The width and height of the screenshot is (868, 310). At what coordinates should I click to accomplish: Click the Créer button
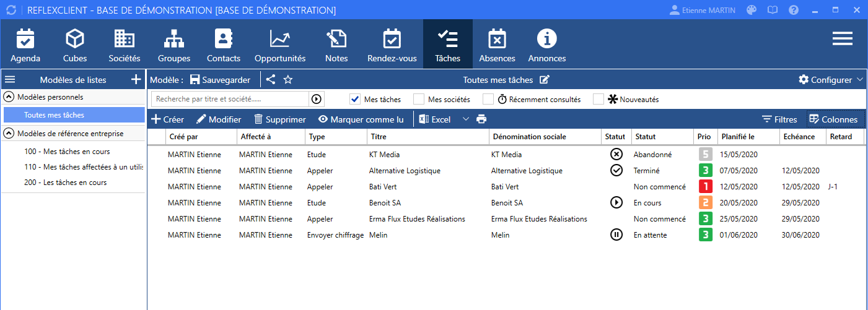(168, 119)
